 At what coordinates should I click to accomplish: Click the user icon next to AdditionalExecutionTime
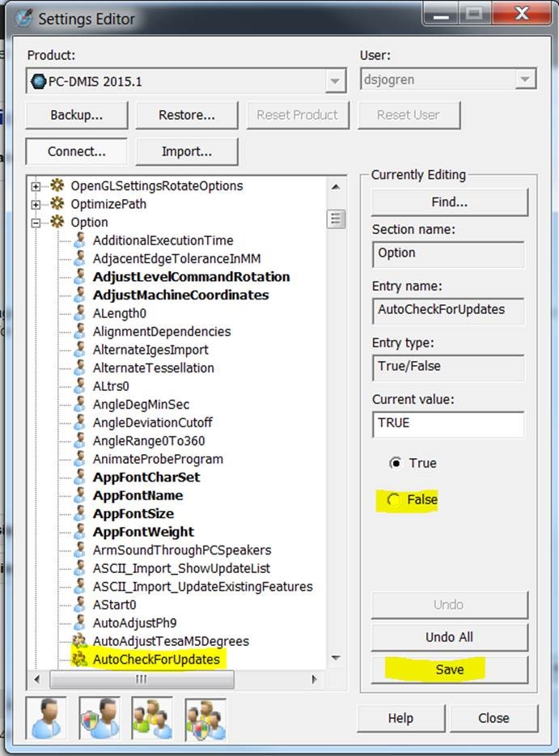point(80,240)
